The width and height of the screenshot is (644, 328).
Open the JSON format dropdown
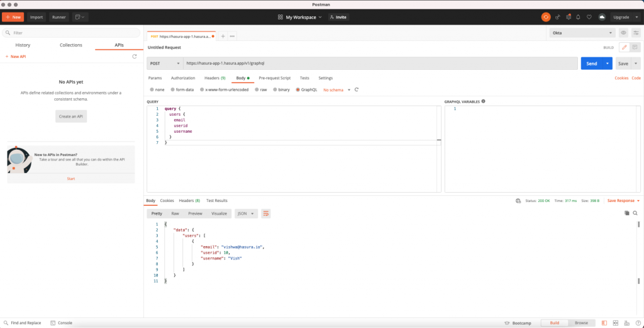click(x=246, y=213)
